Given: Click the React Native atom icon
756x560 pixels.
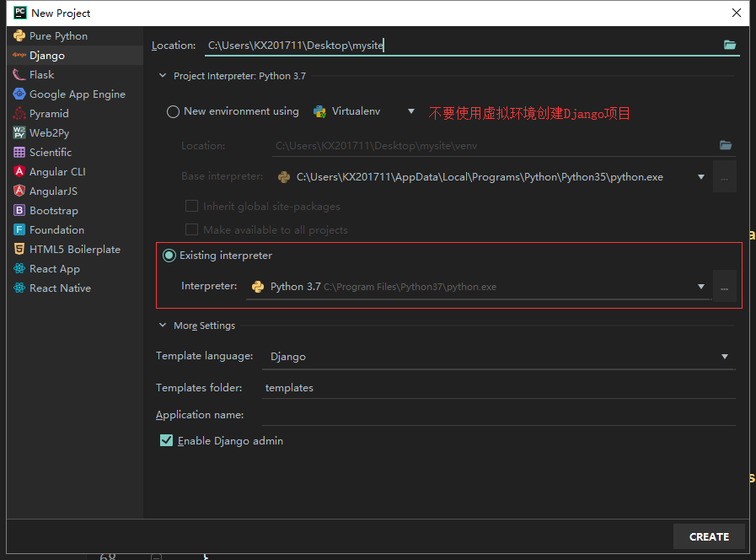Looking at the screenshot, I should (x=19, y=288).
